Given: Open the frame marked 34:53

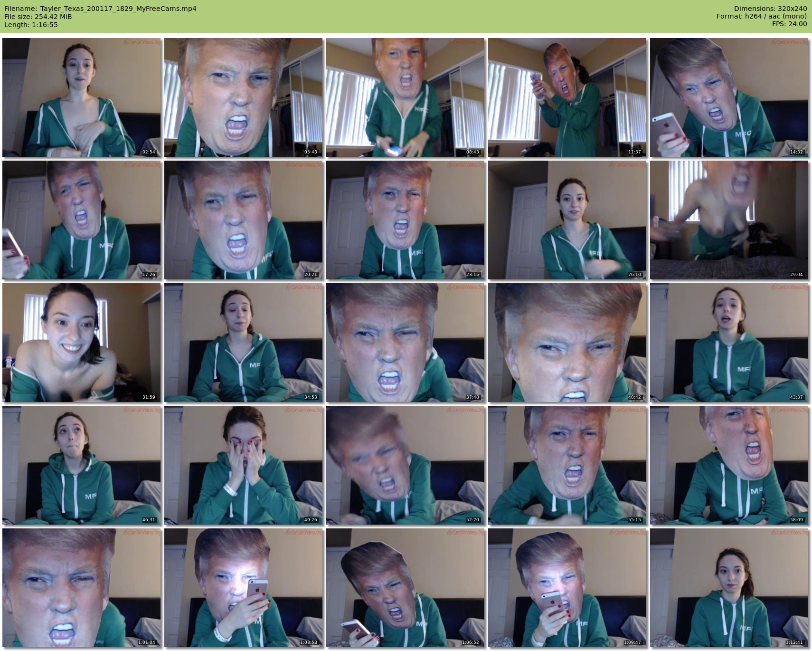Looking at the screenshot, I should pyautogui.click(x=243, y=343).
